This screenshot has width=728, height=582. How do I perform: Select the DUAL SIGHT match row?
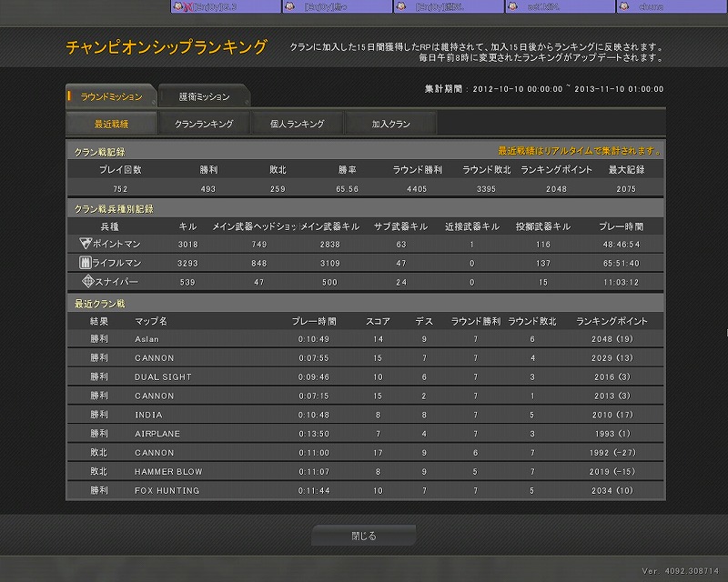[364, 376]
